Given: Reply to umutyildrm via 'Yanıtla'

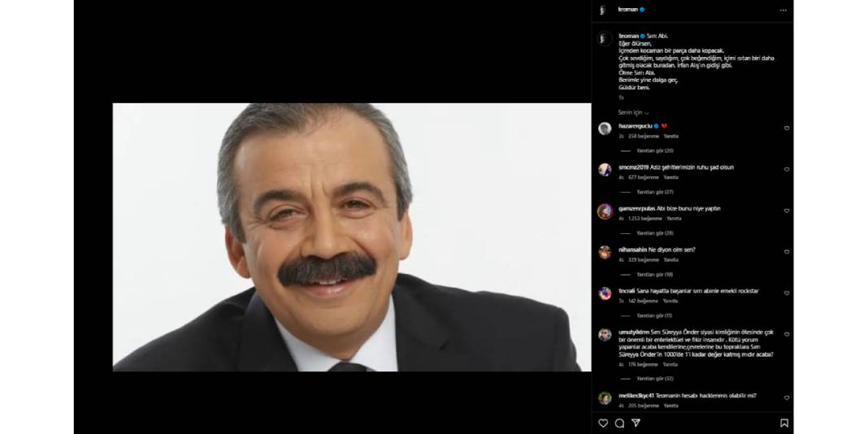Looking at the screenshot, I should 671,364.
